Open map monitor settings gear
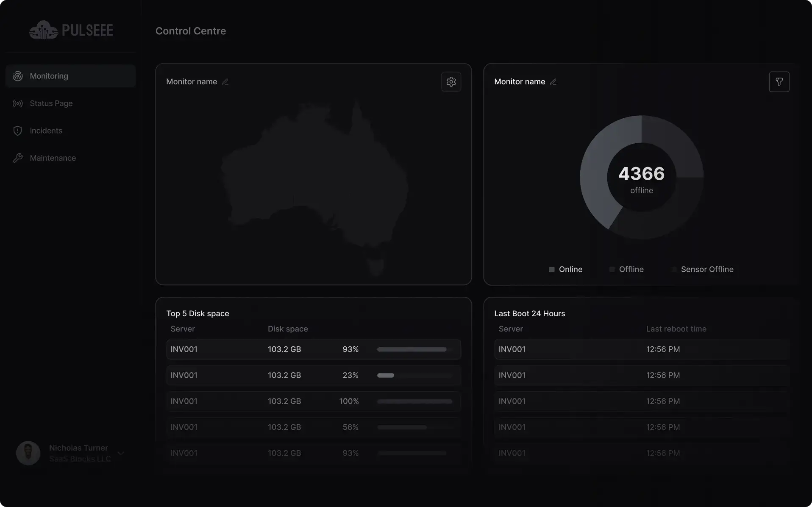The width and height of the screenshot is (812, 507). (451, 82)
